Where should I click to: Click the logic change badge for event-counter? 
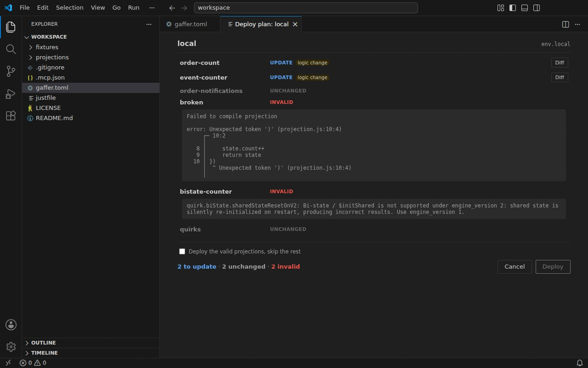312,77
